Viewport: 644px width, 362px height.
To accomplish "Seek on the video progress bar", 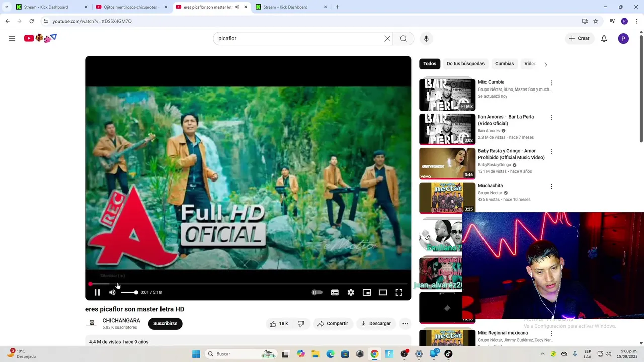I will (248, 284).
